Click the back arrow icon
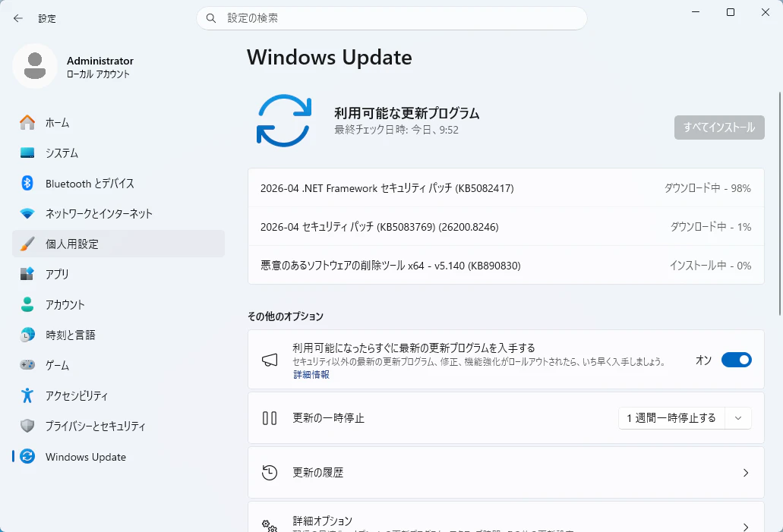Screen dimensions: 783x532 point(18,18)
